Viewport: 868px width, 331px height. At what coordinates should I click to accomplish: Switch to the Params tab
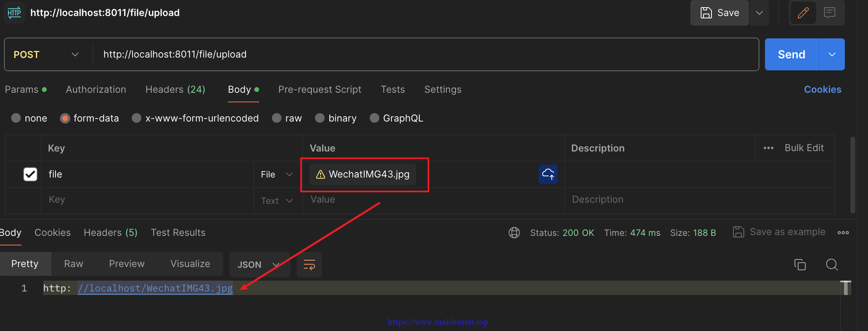(26, 90)
